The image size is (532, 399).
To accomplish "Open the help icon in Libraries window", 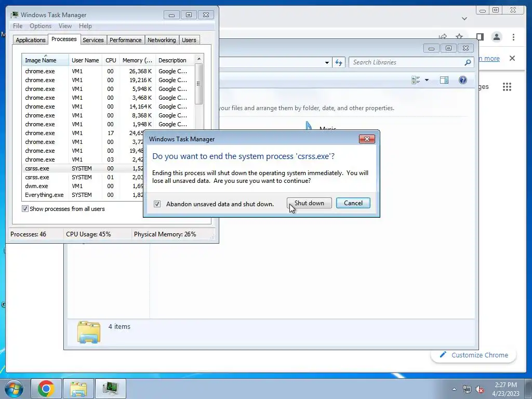I will click(463, 80).
